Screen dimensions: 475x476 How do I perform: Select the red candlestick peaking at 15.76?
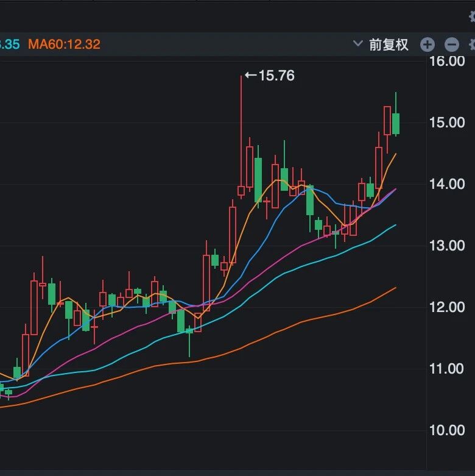point(241,191)
